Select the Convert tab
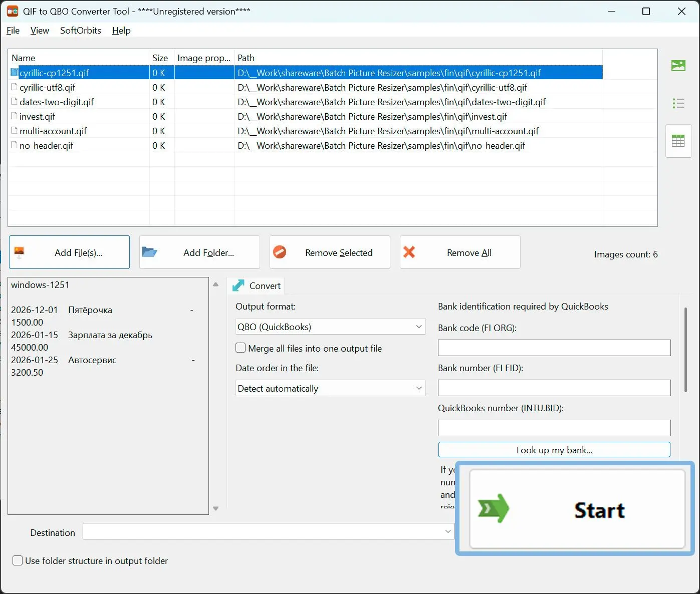Screen dimensions: 700x594 (256, 285)
